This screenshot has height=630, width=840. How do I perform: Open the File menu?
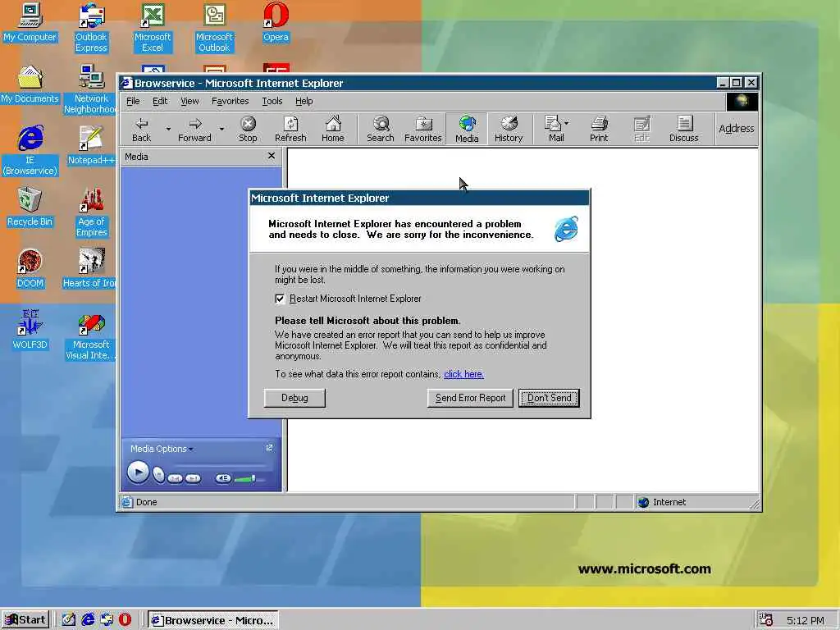(133, 101)
